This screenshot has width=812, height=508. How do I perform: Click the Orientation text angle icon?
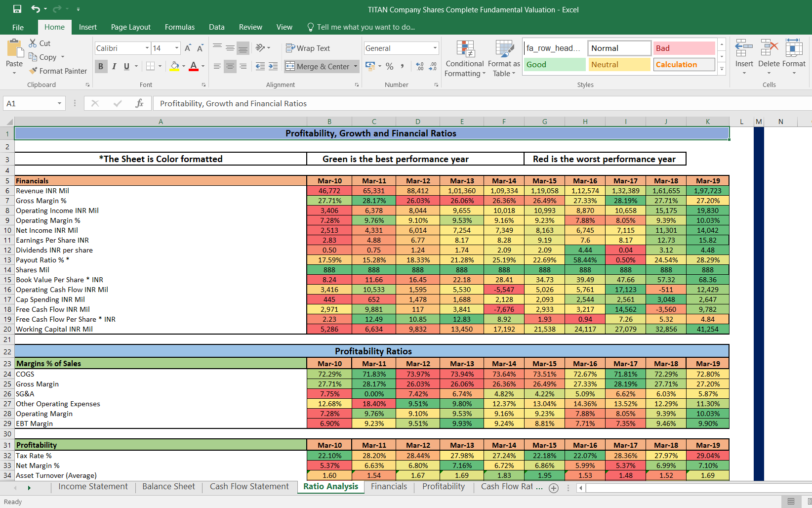pyautogui.click(x=260, y=47)
